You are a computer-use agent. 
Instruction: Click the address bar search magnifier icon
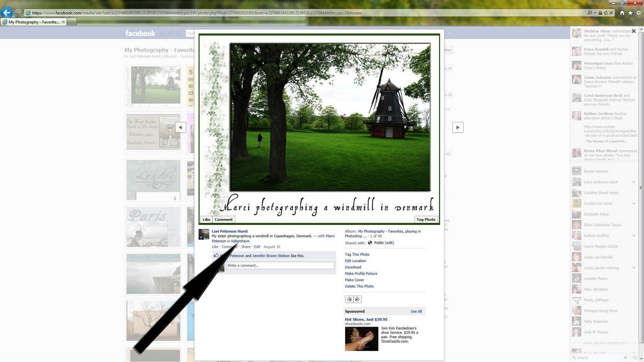(590, 13)
